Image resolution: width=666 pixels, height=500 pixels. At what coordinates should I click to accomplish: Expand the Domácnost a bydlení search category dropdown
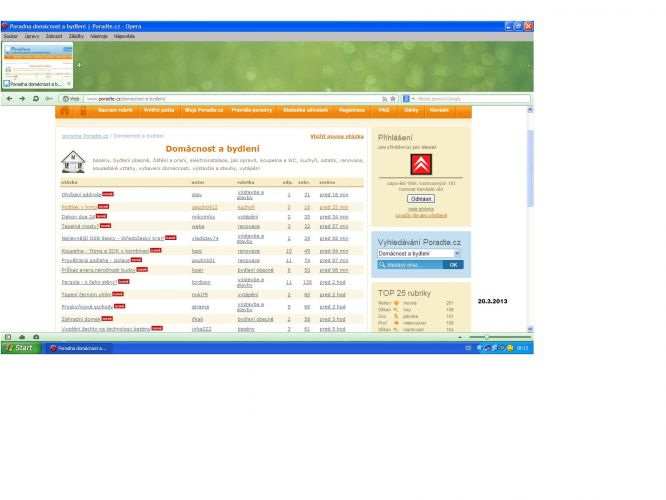tap(457, 253)
